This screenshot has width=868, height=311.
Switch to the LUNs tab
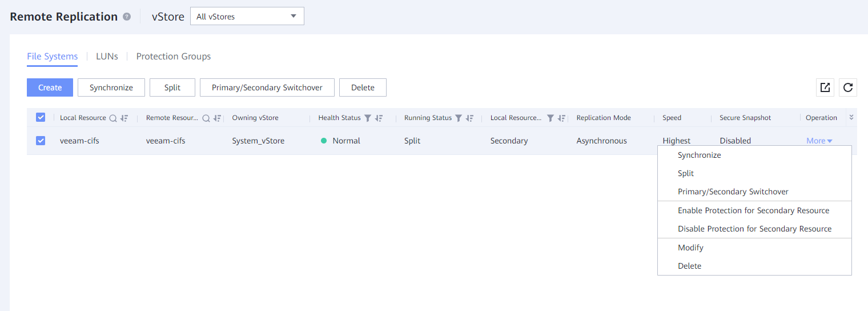coord(107,56)
